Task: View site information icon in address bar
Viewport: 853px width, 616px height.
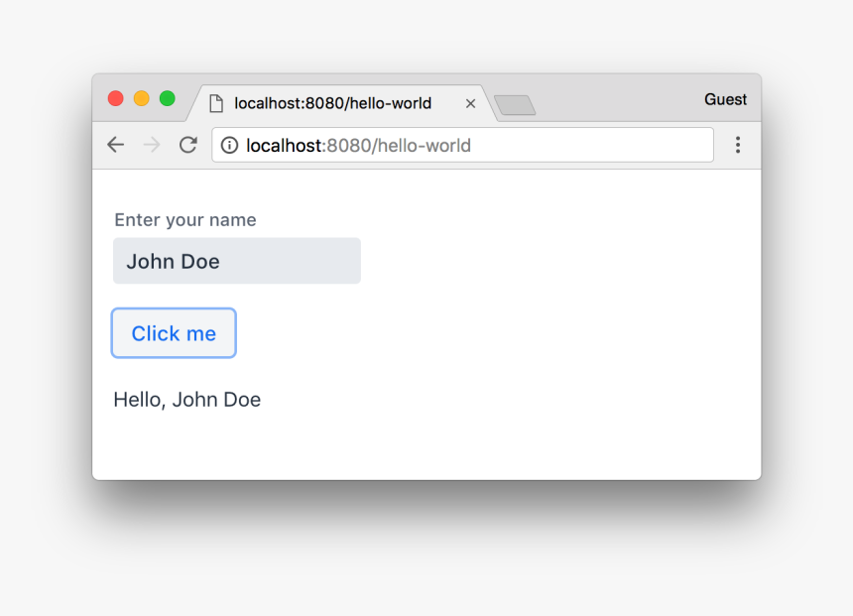Action: [229, 146]
